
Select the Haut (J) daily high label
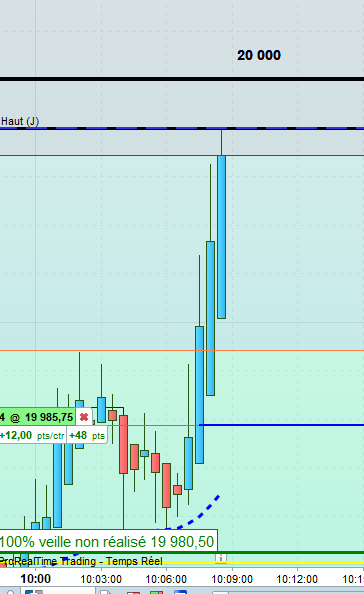click(20, 121)
